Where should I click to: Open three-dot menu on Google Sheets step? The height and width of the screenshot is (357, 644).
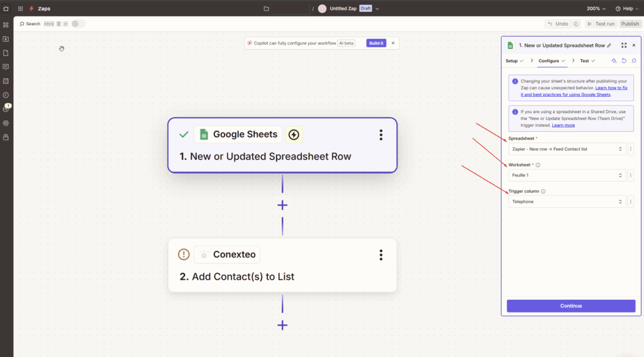[x=381, y=135]
